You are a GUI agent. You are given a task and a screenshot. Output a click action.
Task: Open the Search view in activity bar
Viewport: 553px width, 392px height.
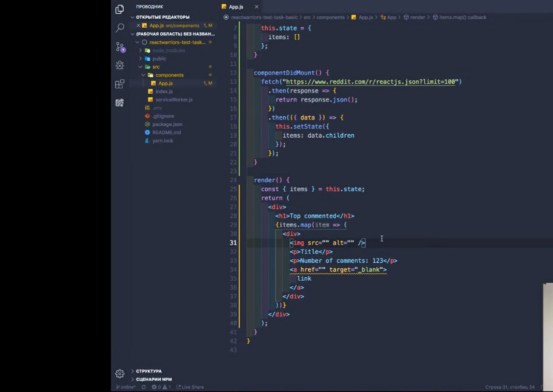(120, 28)
